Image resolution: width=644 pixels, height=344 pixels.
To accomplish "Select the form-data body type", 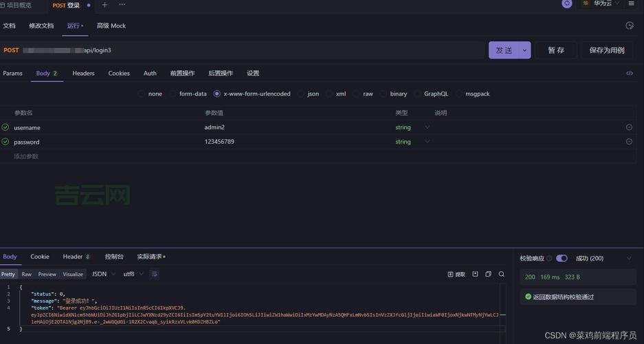I will pyautogui.click(x=188, y=94).
